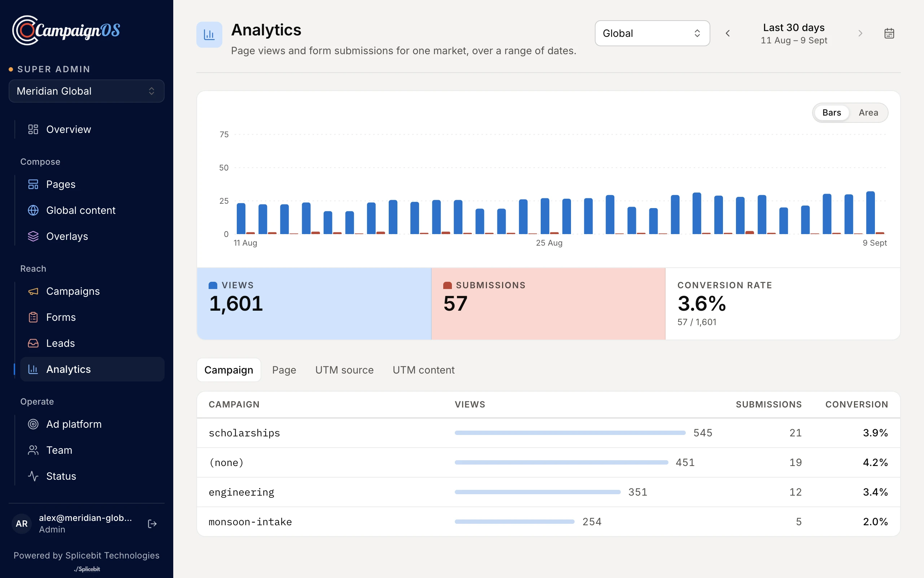The width and height of the screenshot is (924, 578).
Task: Click the Last 30 days label
Action: (x=794, y=27)
